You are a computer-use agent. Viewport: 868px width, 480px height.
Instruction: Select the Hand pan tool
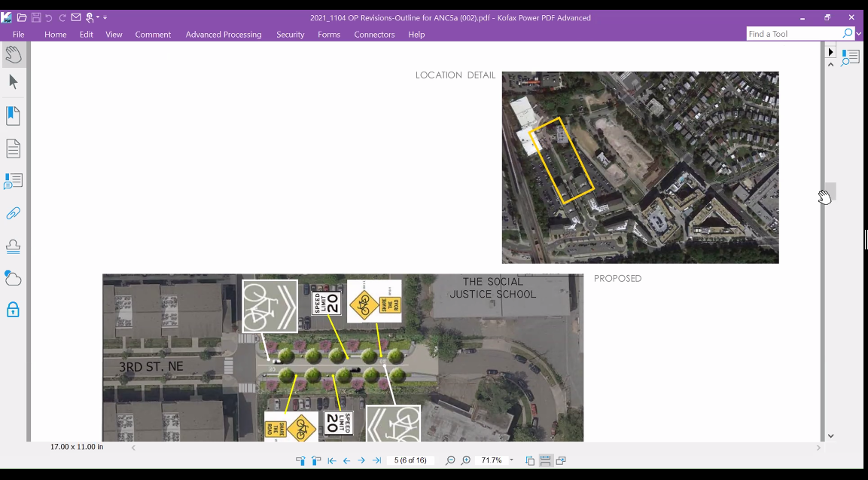pyautogui.click(x=13, y=54)
